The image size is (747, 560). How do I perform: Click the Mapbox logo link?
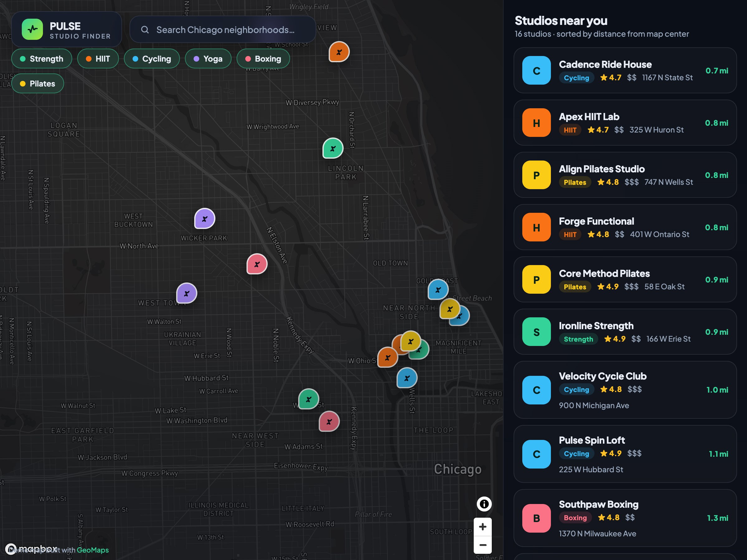[32, 548]
